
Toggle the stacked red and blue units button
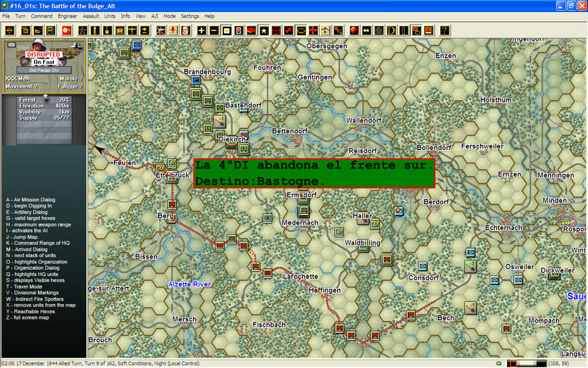[416, 30]
